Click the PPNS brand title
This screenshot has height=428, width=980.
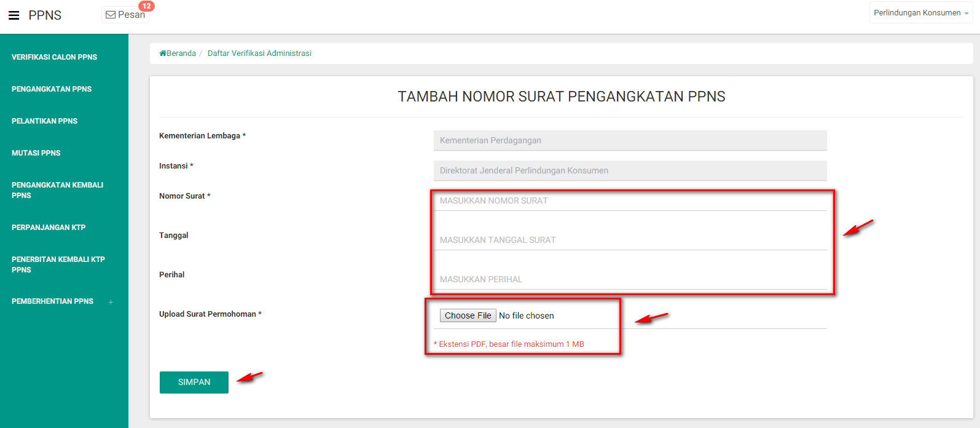click(x=45, y=15)
